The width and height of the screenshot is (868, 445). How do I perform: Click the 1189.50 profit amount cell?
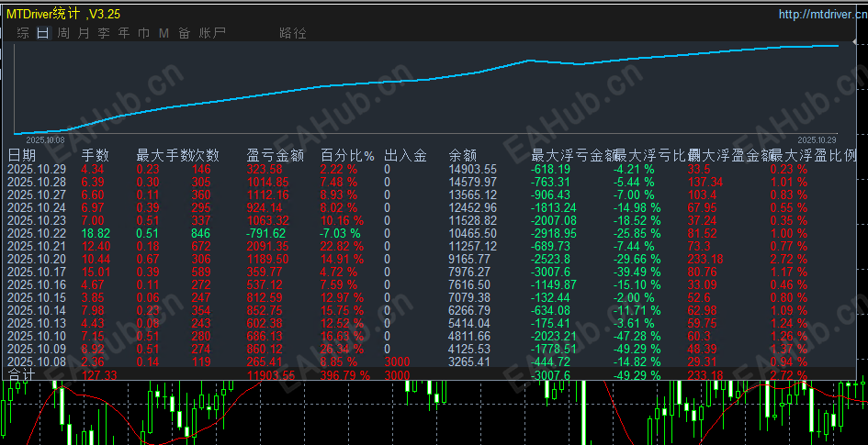tap(267, 259)
